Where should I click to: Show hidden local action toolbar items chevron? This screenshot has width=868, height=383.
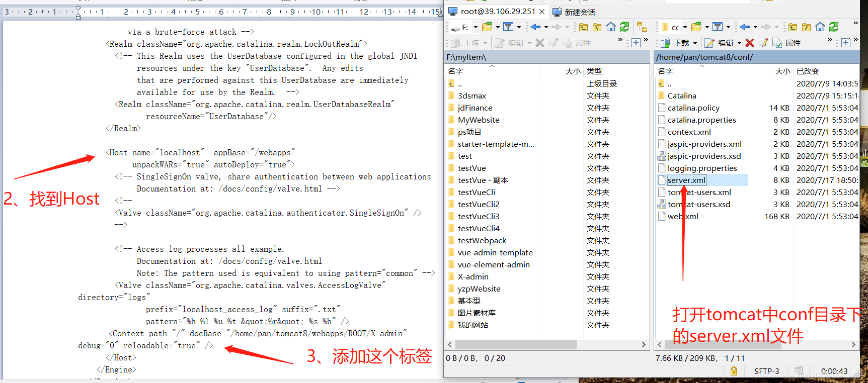tap(620, 40)
